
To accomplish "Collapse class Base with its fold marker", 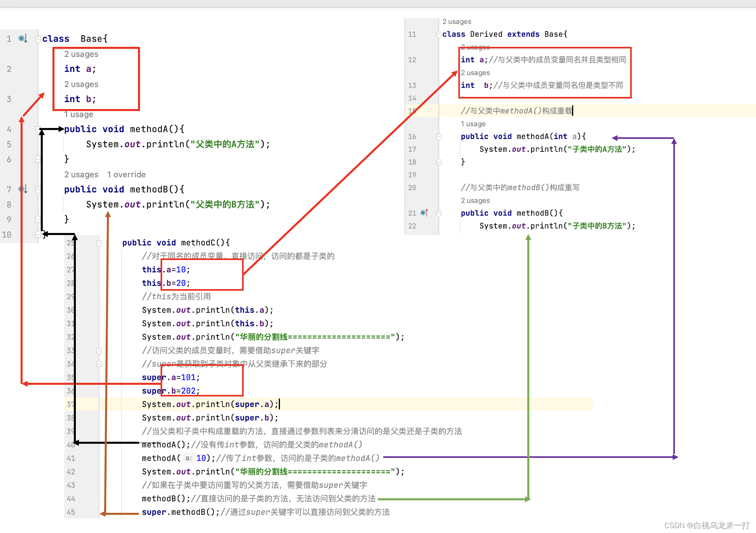I will point(38,39).
